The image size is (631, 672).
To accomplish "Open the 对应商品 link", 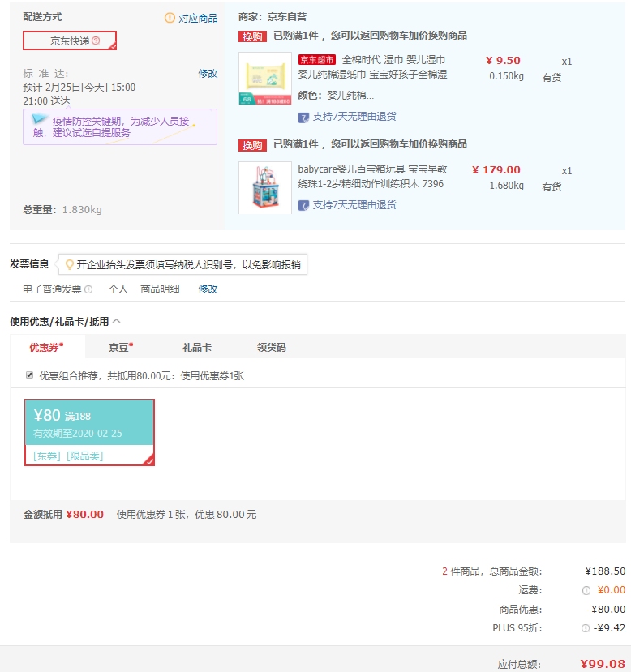I will (198, 19).
